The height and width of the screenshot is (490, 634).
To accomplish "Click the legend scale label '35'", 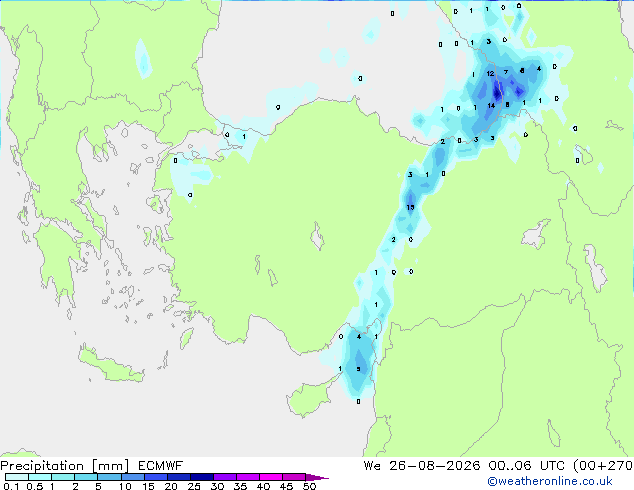I will [x=240, y=486].
